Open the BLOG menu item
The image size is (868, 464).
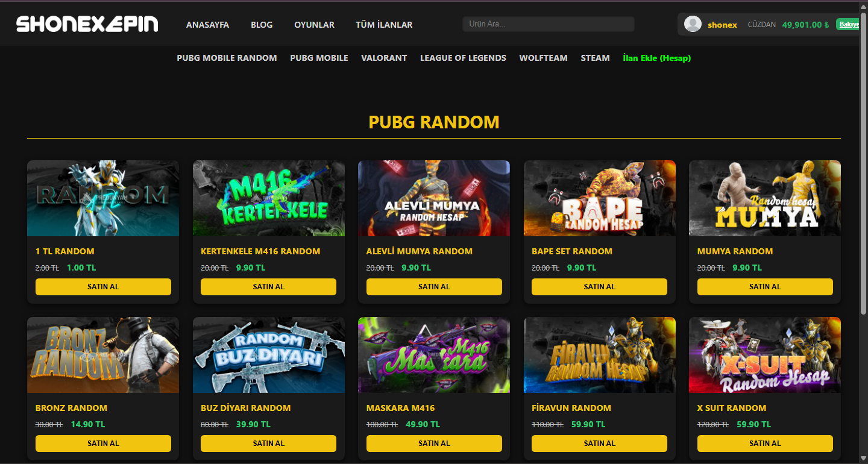[262, 25]
